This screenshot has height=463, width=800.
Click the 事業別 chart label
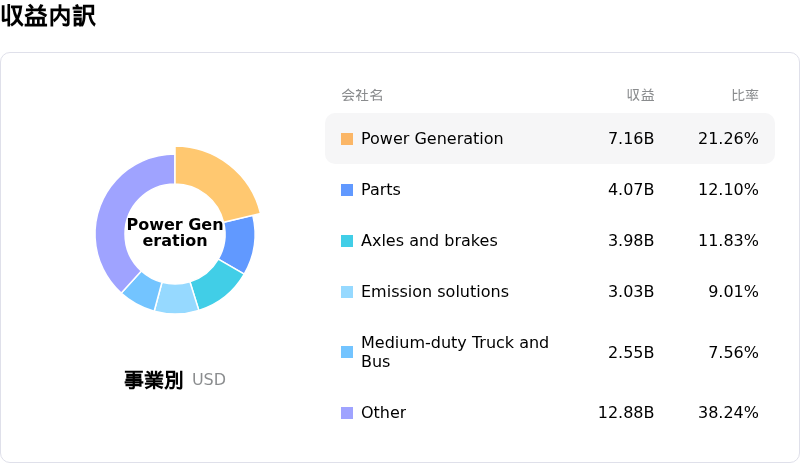coord(153,380)
